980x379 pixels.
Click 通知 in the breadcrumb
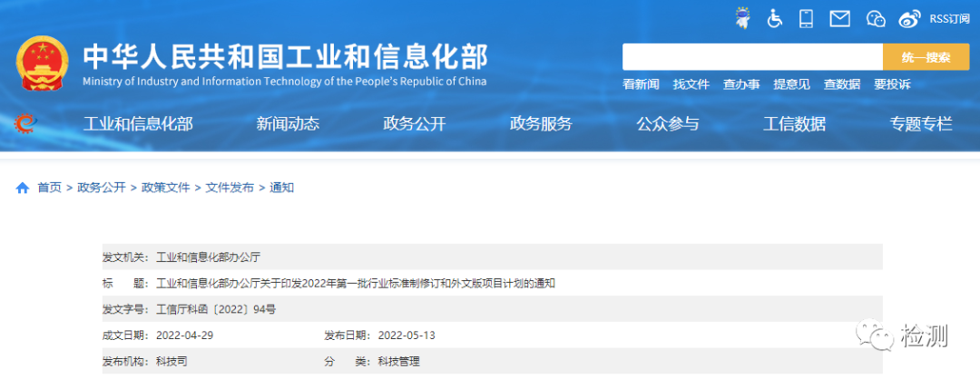click(282, 188)
